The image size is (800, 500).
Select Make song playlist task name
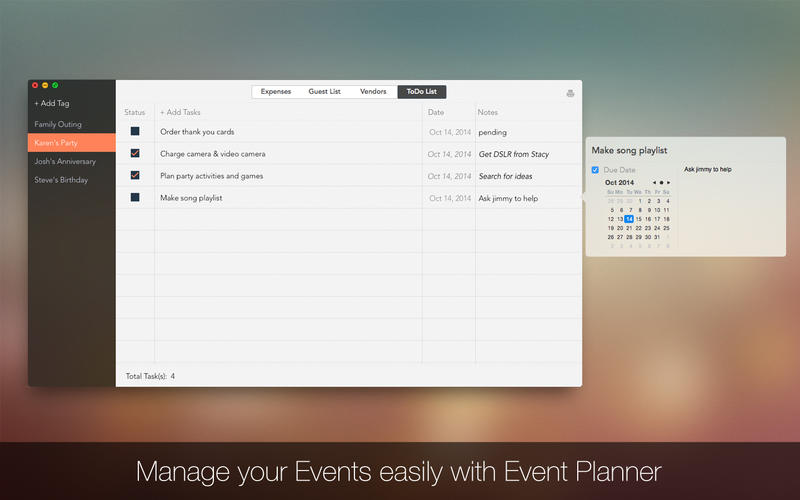click(x=191, y=198)
